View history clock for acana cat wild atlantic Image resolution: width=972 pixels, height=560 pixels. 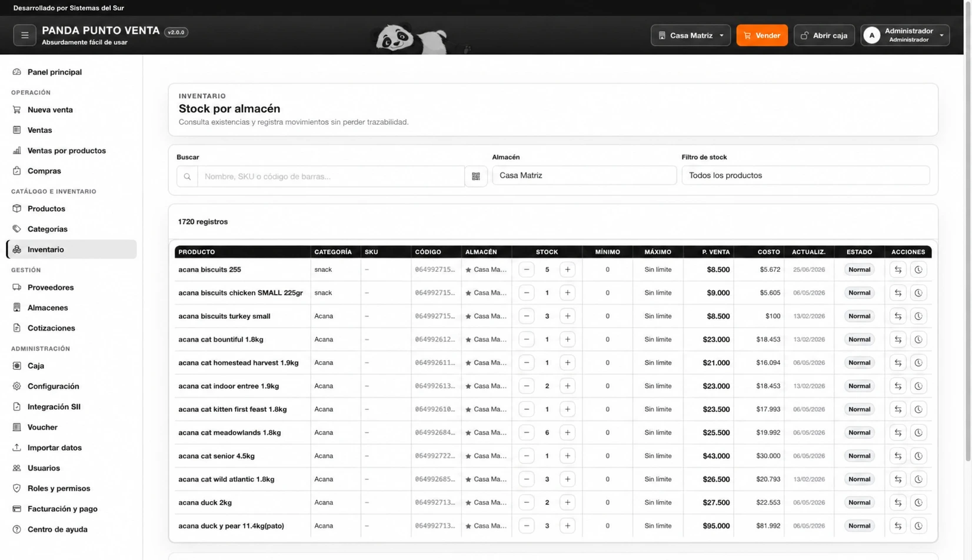[x=918, y=479]
